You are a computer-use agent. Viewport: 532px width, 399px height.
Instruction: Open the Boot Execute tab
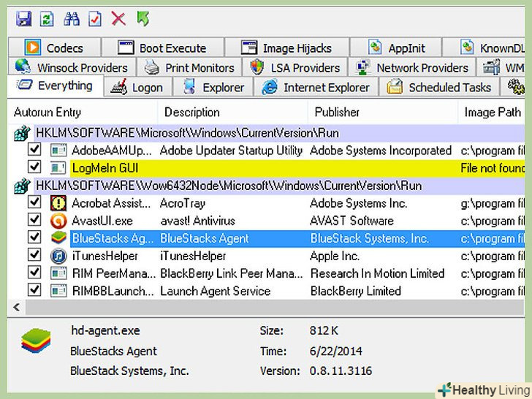(x=163, y=47)
